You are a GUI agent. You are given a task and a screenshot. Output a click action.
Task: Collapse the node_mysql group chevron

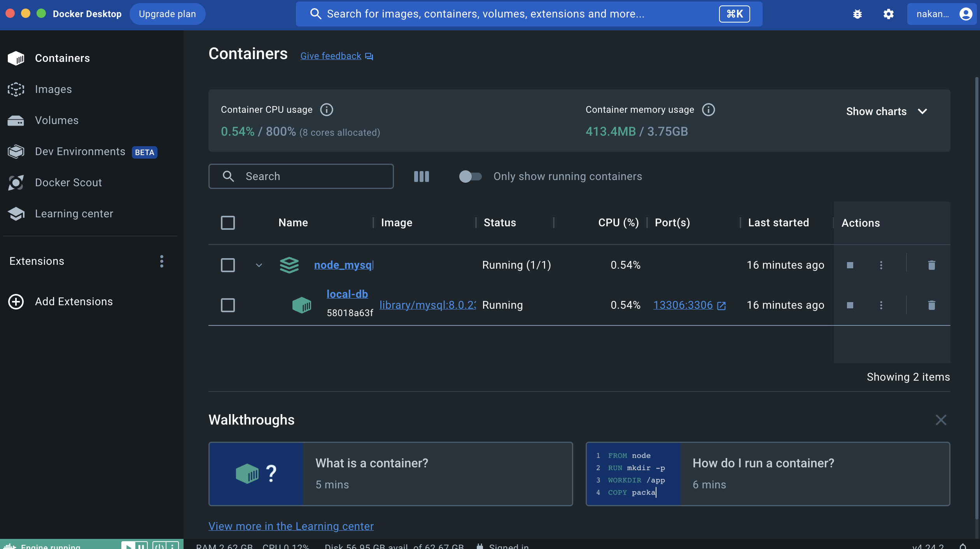click(x=259, y=265)
